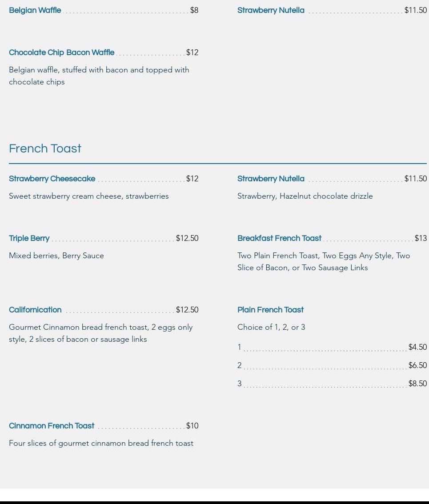Click 'Four slices of gourmet cinnamon' description
429x504 pixels.
click(x=101, y=443)
